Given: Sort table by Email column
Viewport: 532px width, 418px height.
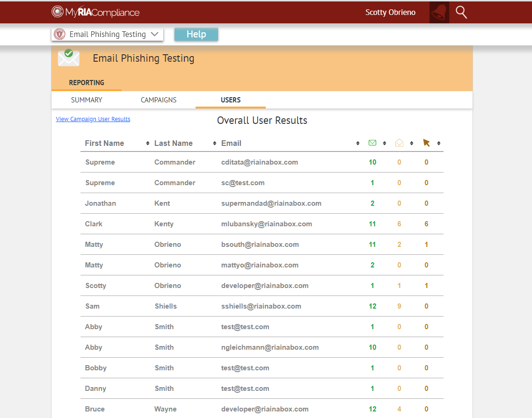Looking at the screenshot, I should (x=231, y=143).
